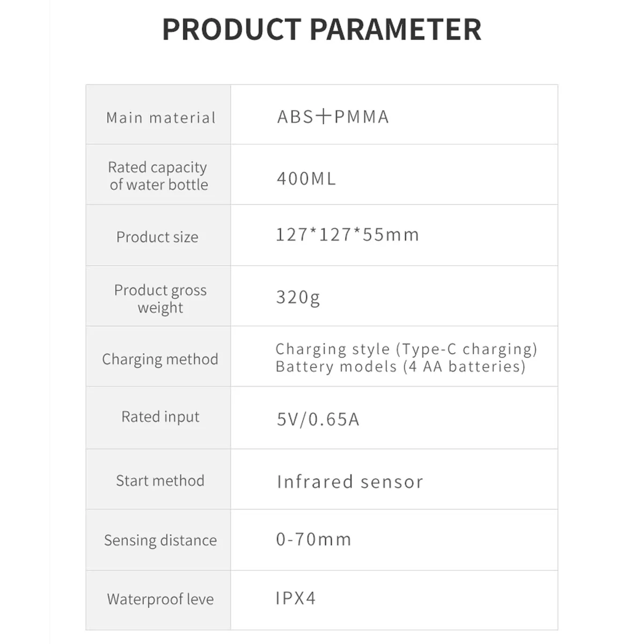The width and height of the screenshot is (644, 644).
Task: Select the Sensing distance label
Action: (160, 540)
